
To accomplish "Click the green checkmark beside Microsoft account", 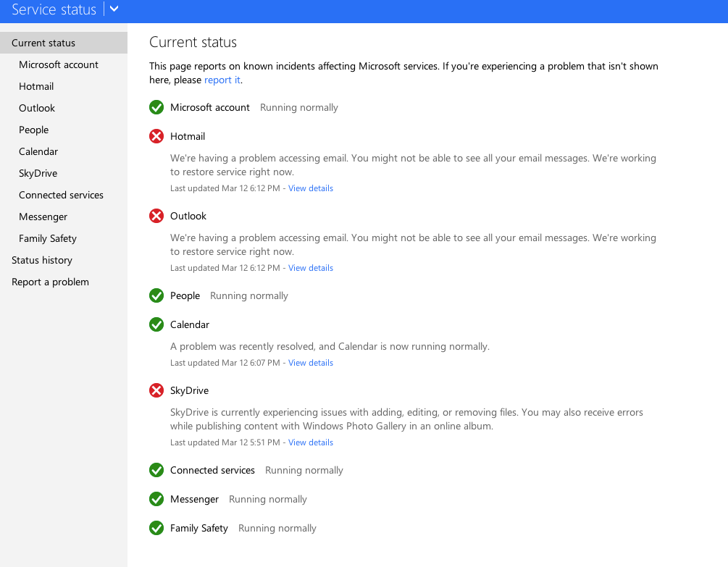I will point(156,107).
